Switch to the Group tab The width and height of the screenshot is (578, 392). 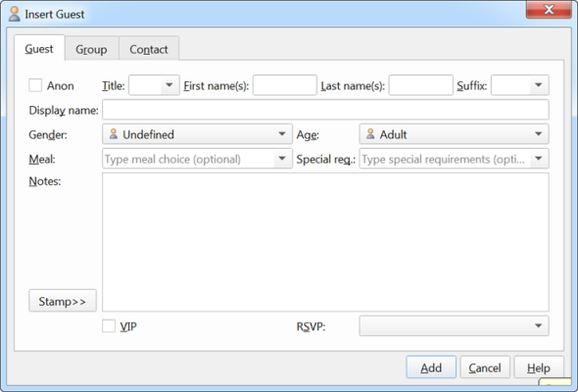tap(91, 49)
